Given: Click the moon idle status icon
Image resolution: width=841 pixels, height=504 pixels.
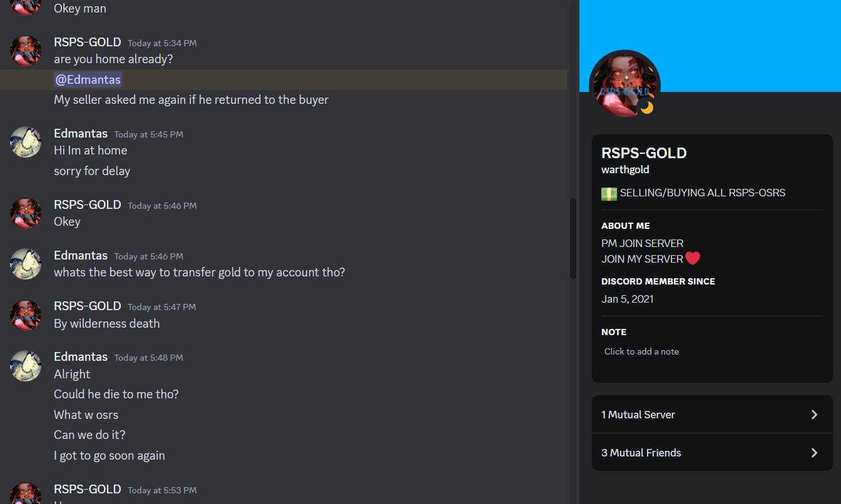Looking at the screenshot, I should tap(646, 108).
